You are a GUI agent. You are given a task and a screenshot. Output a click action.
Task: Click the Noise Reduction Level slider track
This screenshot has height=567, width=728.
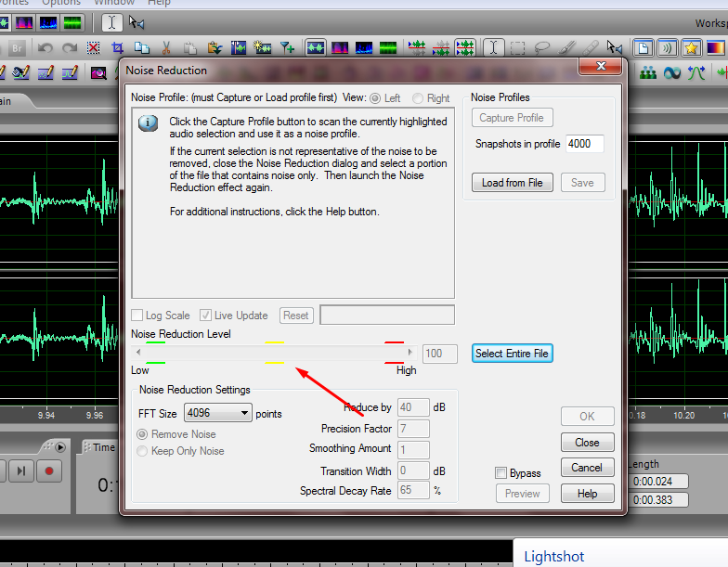click(275, 353)
